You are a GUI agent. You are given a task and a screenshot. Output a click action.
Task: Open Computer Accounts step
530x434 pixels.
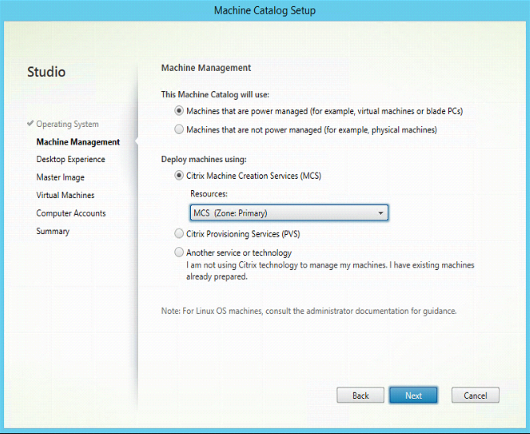71,213
